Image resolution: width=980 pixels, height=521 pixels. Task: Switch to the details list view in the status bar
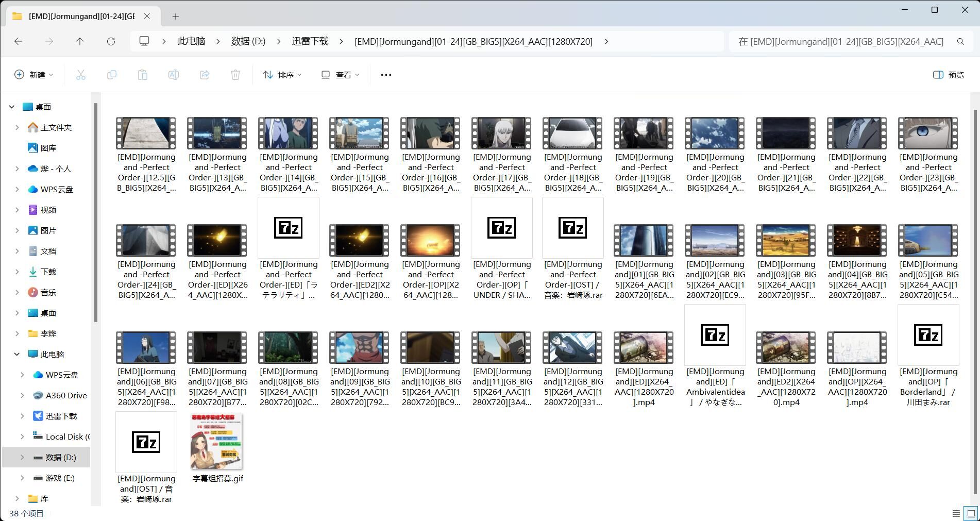pos(956,513)
